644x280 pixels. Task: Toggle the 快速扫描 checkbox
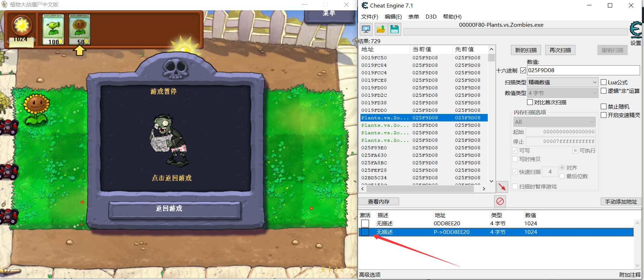click(515, 172)
